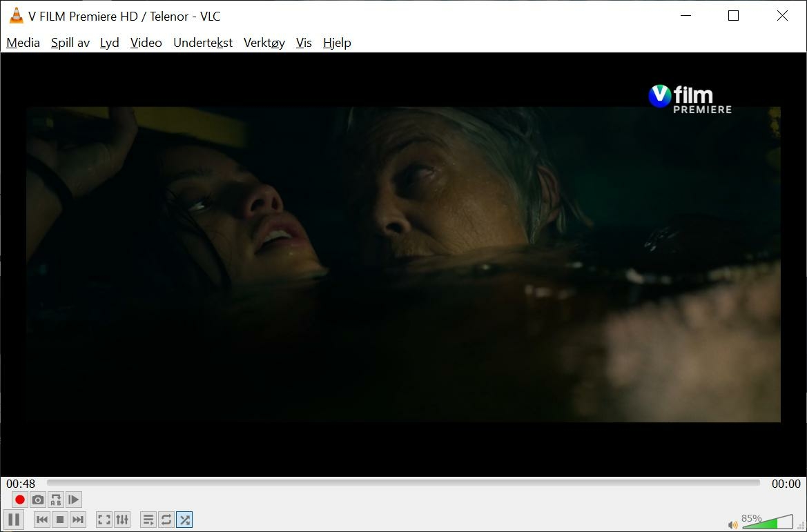
Task: Open the Media menu
Action: [x=23, y=43]
